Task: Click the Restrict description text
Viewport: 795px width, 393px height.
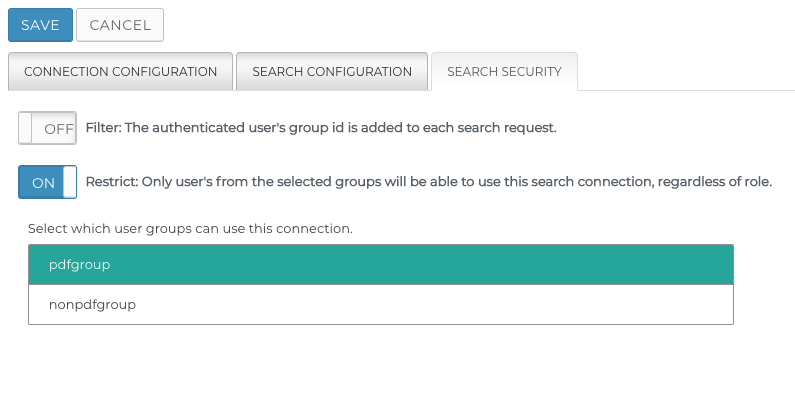Action: click(428, 182)
